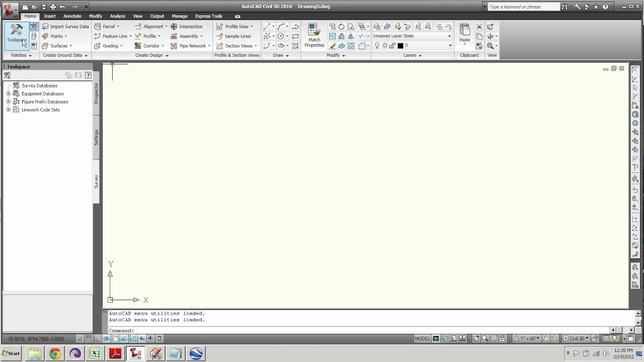
Task: Click the Corridor button
Action: pyautogui.click(x=149, y=46)
